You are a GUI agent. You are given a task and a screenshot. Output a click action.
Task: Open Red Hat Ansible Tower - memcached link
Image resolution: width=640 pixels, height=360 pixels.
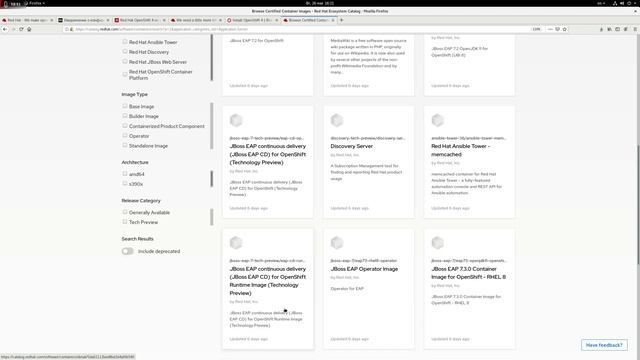460,150
